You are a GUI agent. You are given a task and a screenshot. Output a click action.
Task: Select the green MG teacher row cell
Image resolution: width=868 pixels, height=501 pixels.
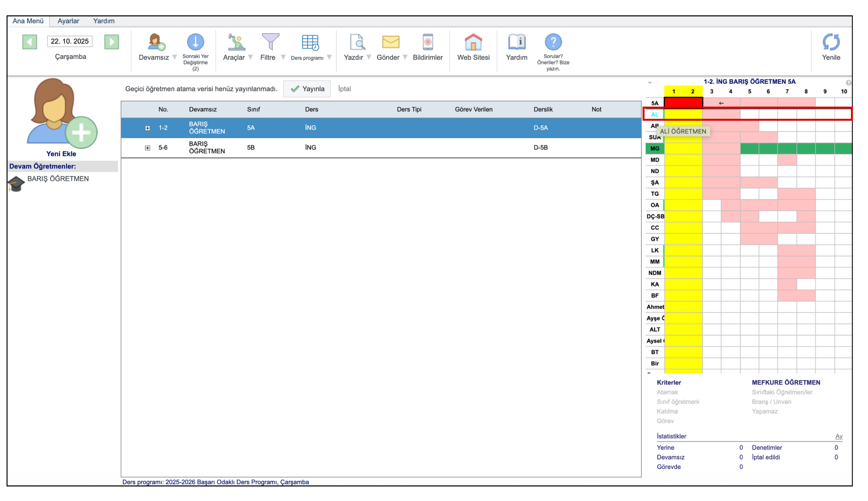(655, 148)
